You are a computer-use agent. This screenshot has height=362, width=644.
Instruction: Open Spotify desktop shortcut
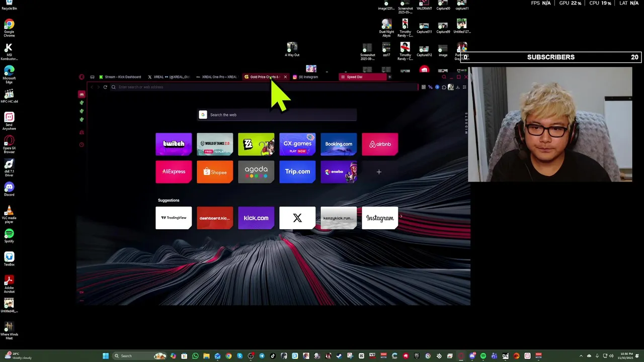[9, 236]
